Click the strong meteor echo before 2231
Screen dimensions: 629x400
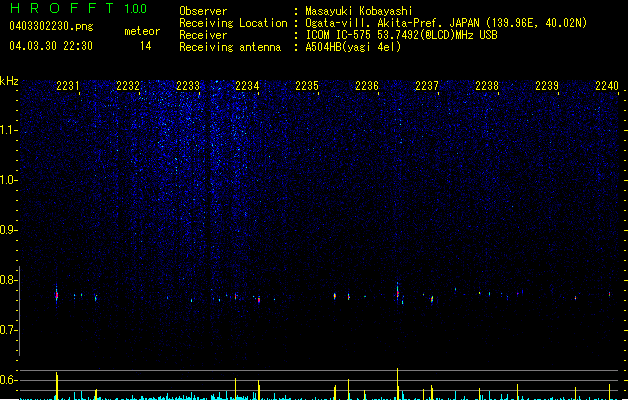coord(57,296)
